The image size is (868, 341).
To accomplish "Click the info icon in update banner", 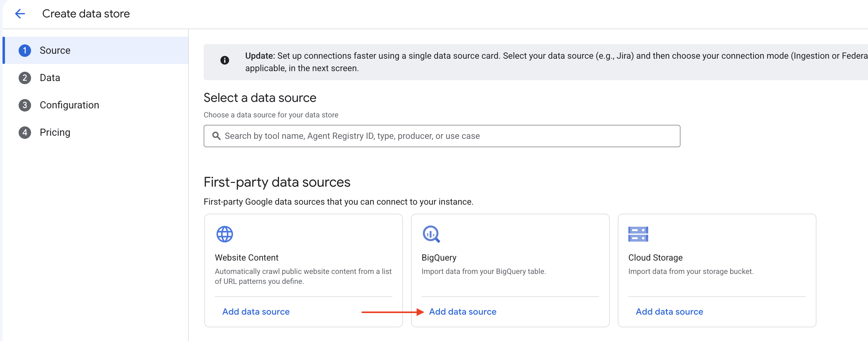I will click(x=225, y=60).
